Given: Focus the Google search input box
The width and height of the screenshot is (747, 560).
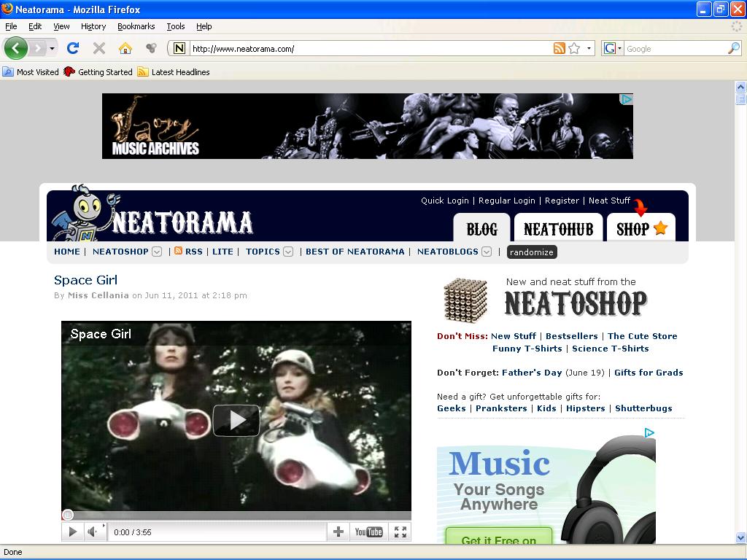Looking at the screenshot, I should tap(676, 49).
